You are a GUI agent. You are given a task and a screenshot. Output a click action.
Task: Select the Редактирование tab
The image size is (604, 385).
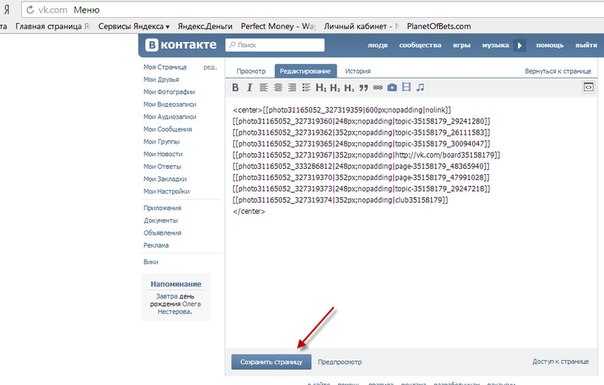[x=305, y=71]
